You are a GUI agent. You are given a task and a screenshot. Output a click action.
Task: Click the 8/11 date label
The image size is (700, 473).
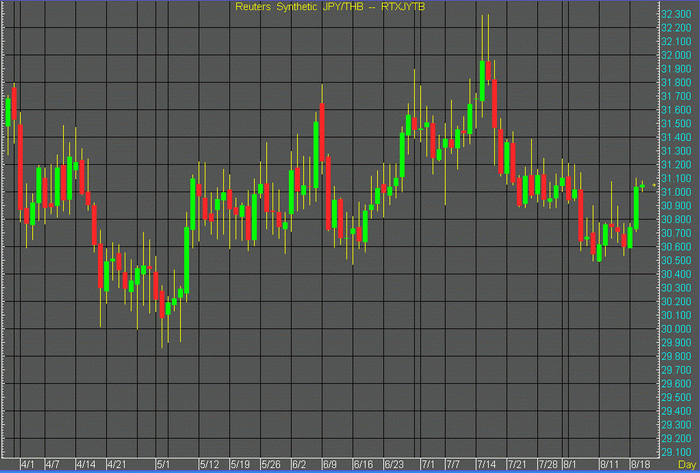click(x=609, y=465)
